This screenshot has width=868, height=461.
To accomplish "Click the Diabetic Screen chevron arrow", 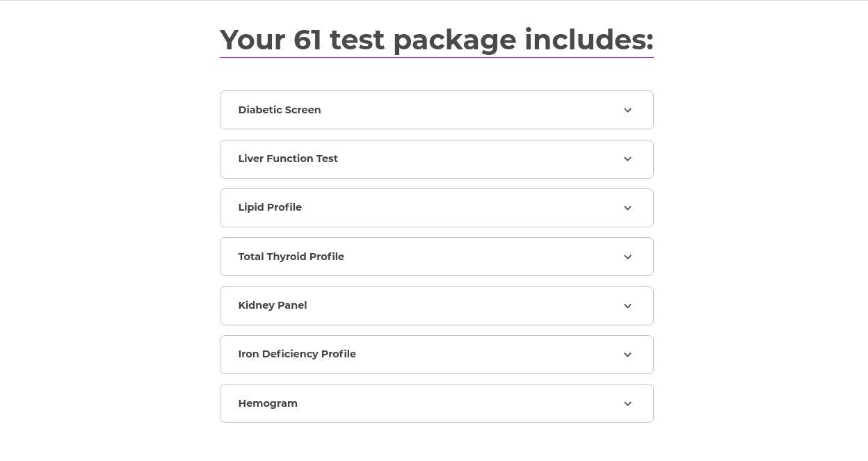I will point(627,111).
